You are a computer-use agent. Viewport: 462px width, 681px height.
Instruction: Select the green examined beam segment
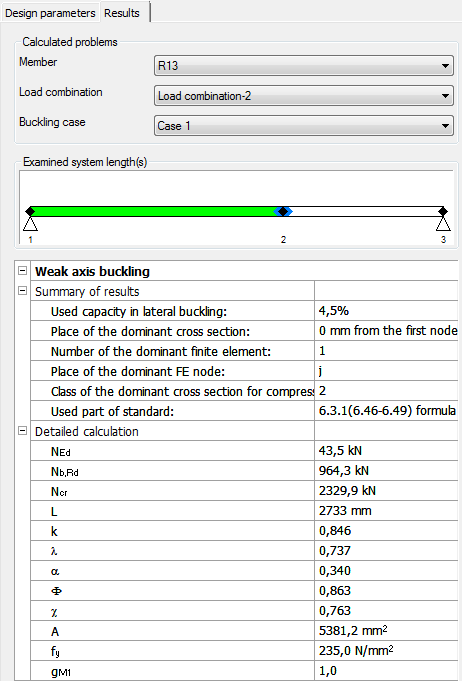click(154, 212)
